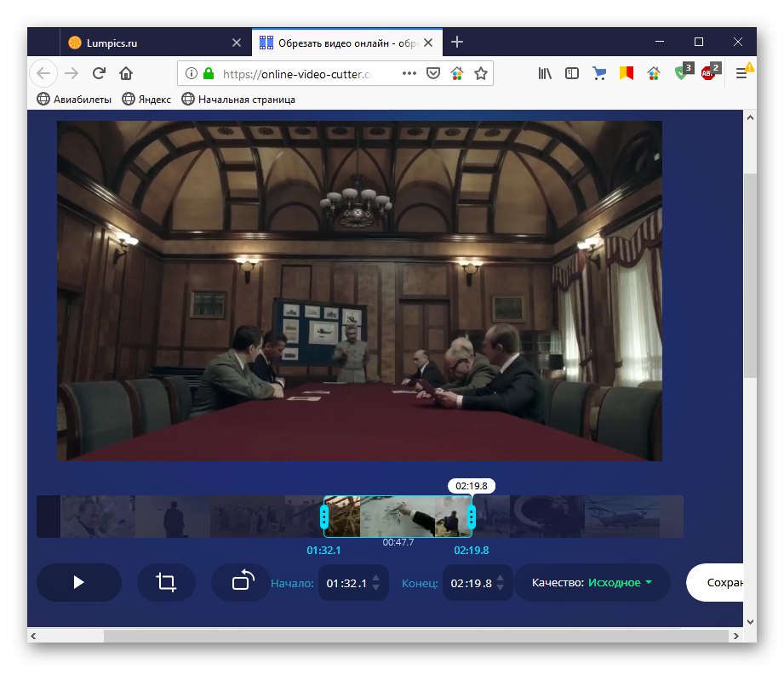This screenshot has height=674, width=784.
Task: Click the video preview frame
Action: tap(359, 290)
